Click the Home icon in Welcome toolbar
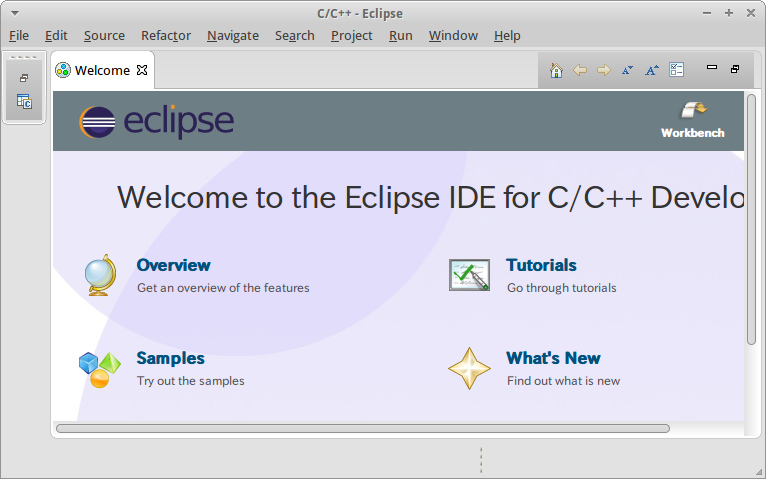 pos(556,70)
